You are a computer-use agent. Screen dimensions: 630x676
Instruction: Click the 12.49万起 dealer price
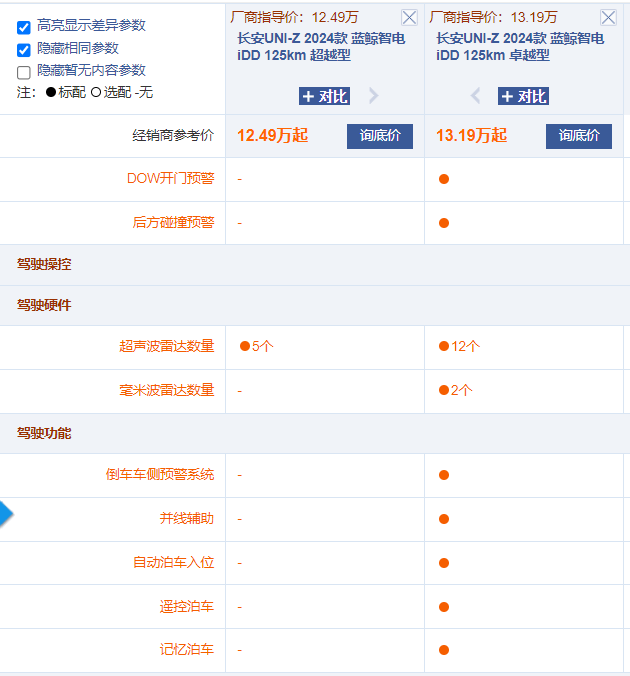point(273,135)
